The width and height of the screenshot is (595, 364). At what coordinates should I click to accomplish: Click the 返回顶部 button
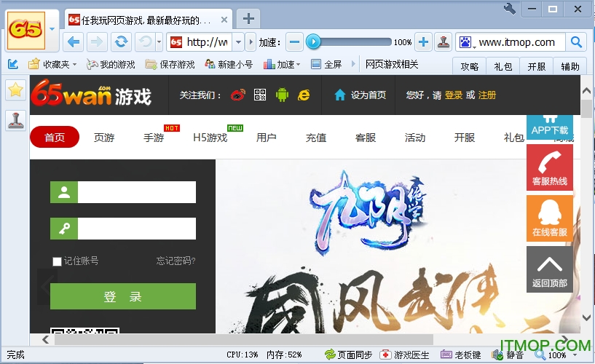(x=549, y=269)
